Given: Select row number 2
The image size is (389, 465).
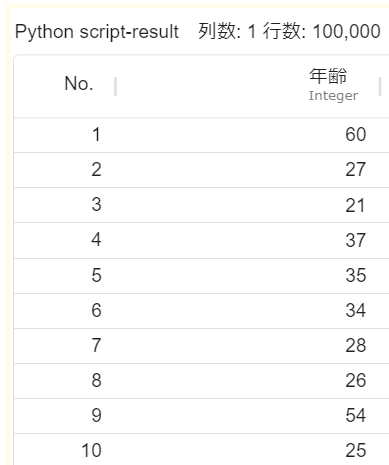Looking at the screenshot, I should tap(96, 170).
